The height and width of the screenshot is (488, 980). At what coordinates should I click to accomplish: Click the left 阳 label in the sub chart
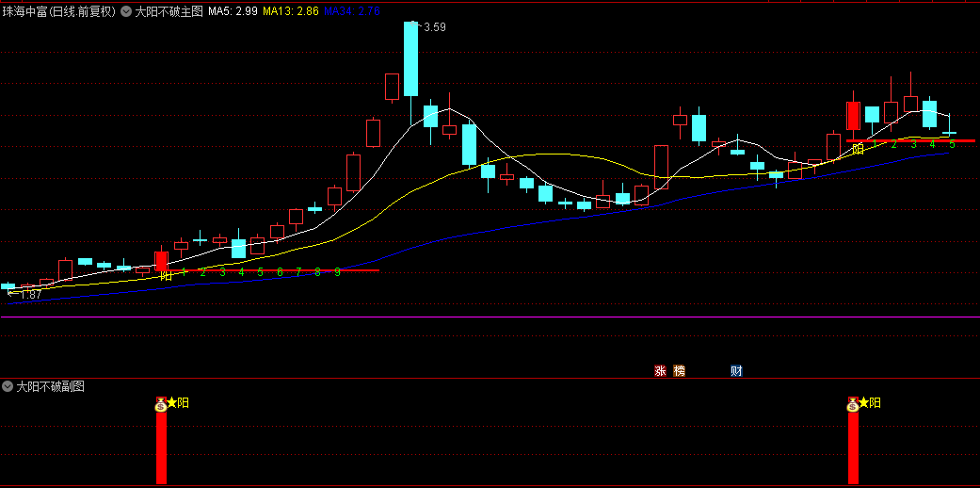(x=184, y=402)
